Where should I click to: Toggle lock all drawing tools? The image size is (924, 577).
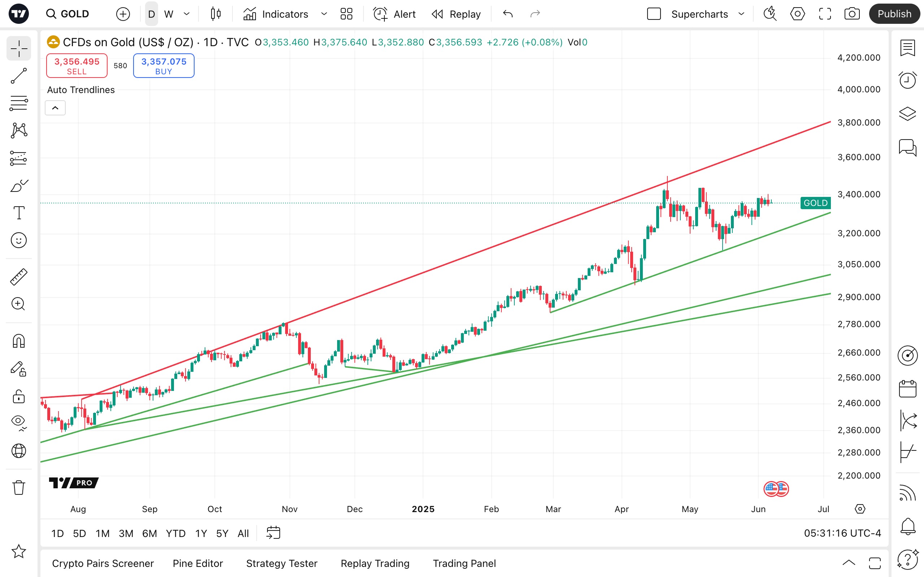(18, 396)
